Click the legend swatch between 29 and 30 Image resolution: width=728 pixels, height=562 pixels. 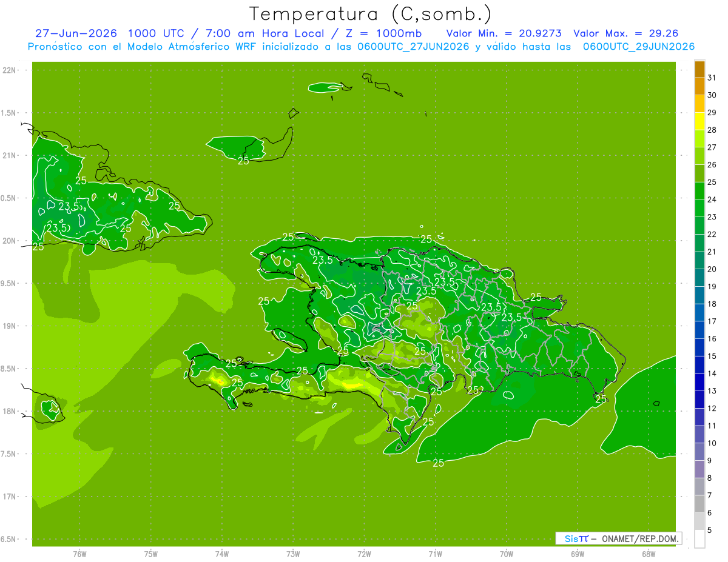click(699, 104)
